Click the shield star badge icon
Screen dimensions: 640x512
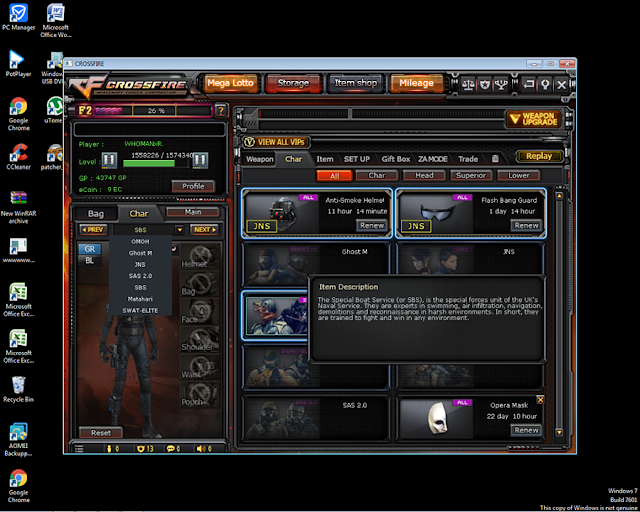coord(484,85)
